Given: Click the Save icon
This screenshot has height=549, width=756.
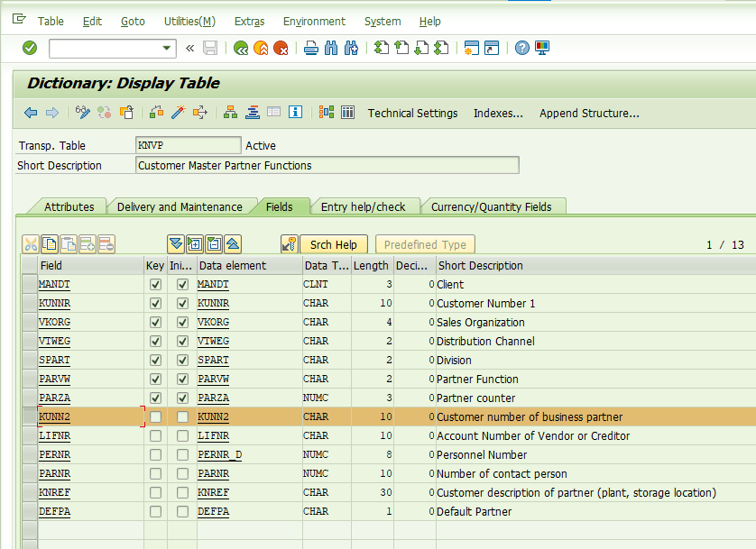Looking at the screenshot, I should coord(209,50).
